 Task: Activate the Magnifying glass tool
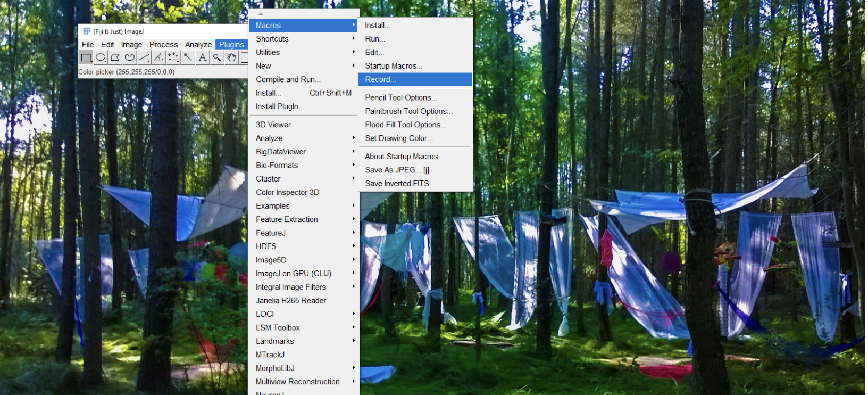pyautogui.click(x=217, y=57)
